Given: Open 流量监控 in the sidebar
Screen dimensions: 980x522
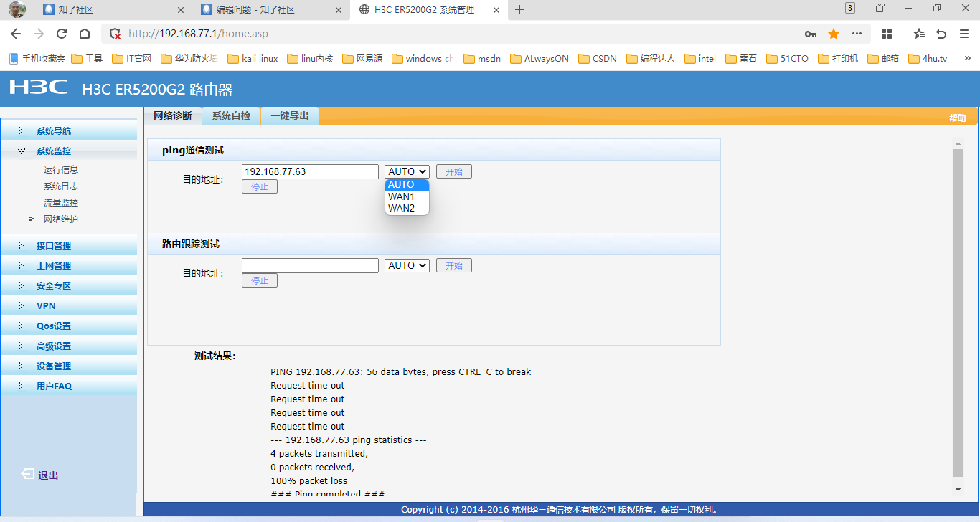Looking at the screenshot, I should click(61, 203).
